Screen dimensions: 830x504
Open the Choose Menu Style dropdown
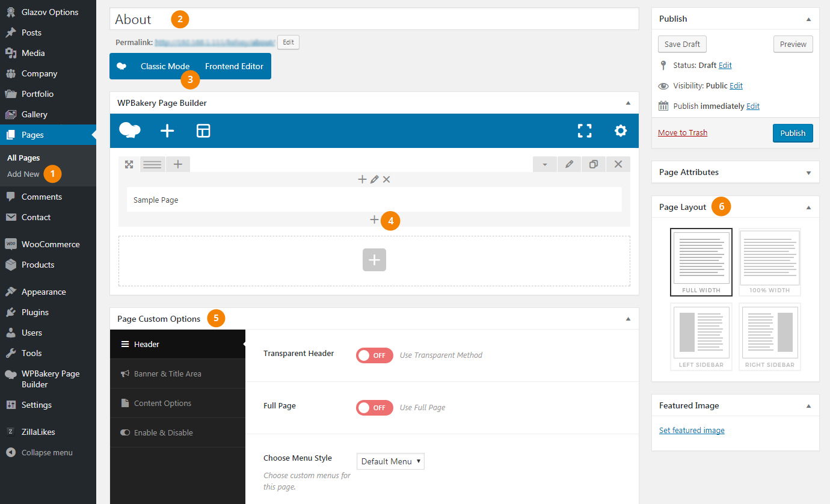[x=390, y=461]
